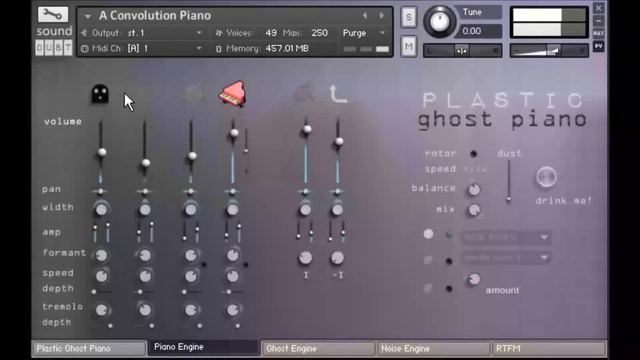Toggle the round white button left of the first effect dropdown
Viewport: 640px width, 360px height.
[x=428, y=234]
